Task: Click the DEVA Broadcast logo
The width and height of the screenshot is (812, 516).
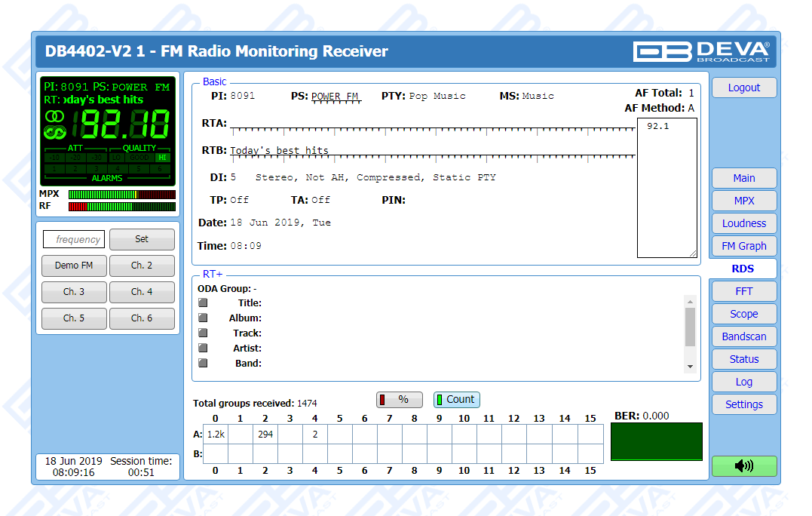Action: coord(701,51)
